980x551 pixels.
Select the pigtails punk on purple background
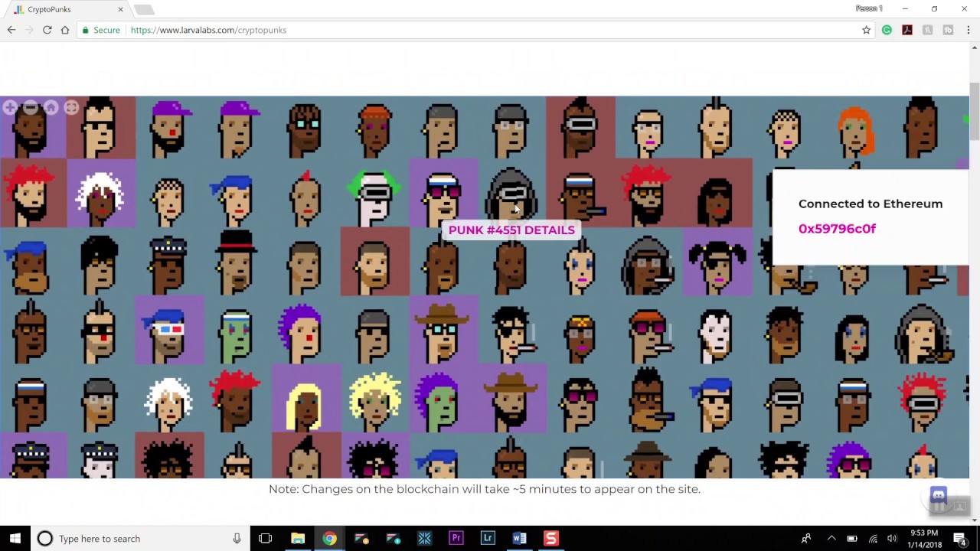tap(717, 262)
